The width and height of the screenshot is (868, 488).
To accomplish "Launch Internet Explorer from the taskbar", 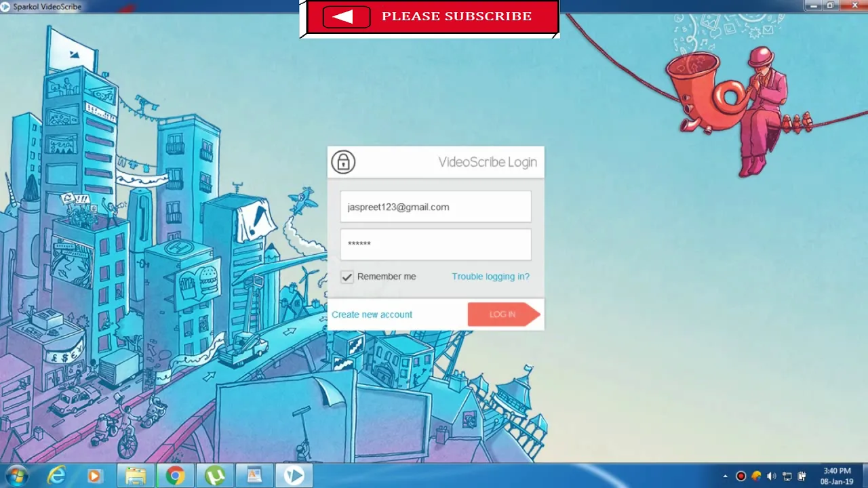I will (56, 476).
